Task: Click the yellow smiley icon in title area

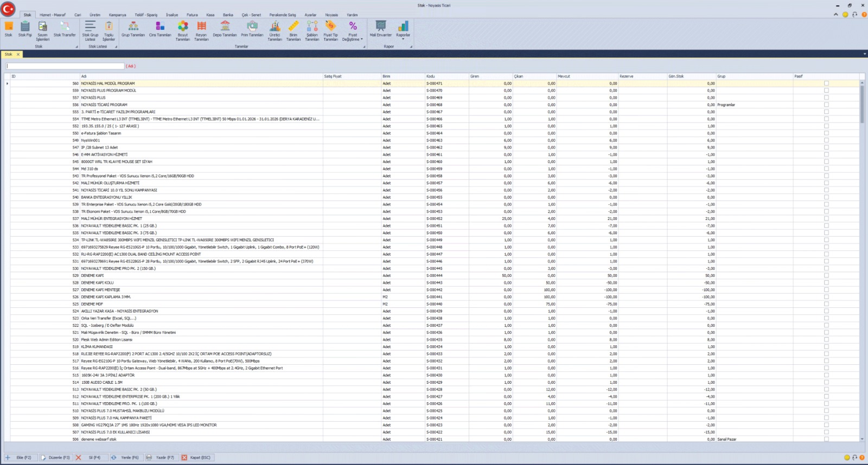Action: tap(845, 15)
